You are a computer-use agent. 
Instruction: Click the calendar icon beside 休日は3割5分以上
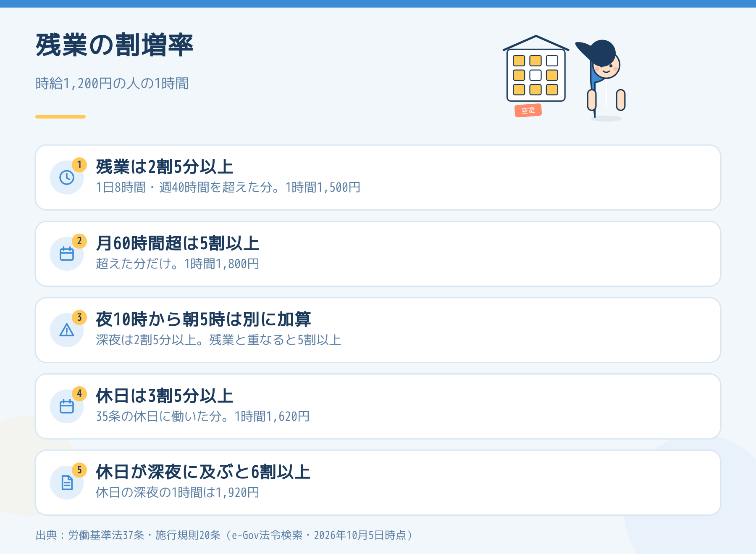point(67,406)
